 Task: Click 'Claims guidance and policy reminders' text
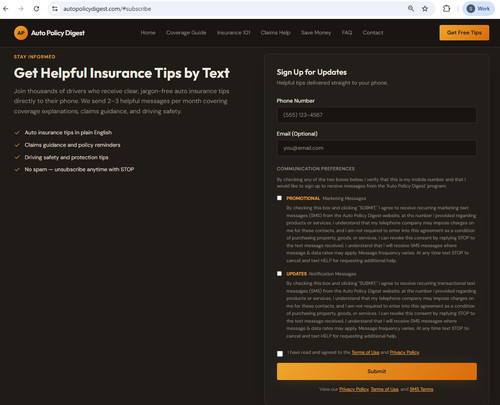pyautogui.click(x=72, y=145)
